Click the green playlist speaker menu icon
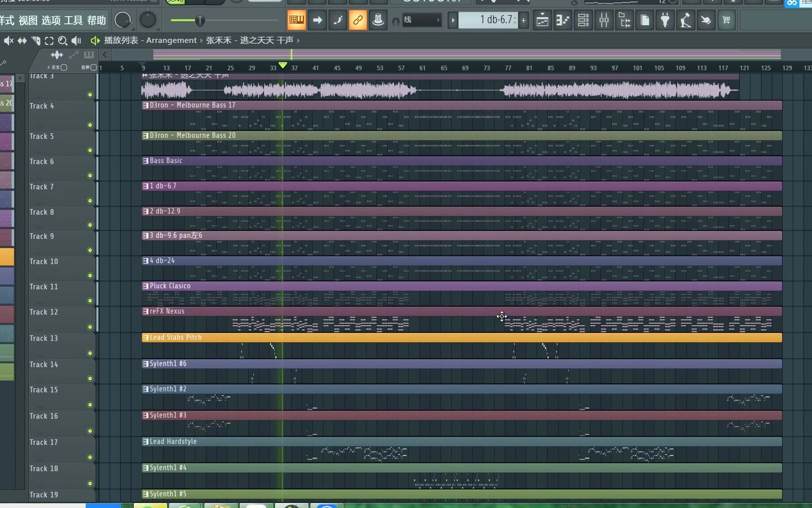812x508 pixels. [x=95, y=40]
